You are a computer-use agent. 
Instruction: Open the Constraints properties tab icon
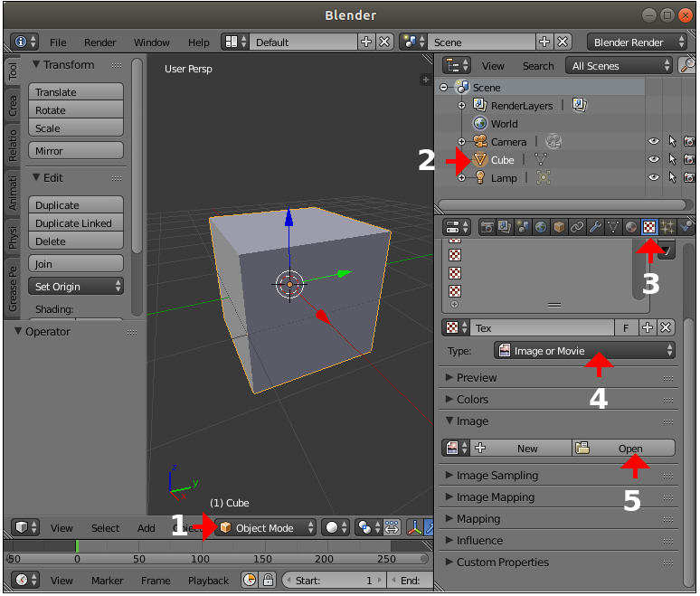click(x=577, y=227)
